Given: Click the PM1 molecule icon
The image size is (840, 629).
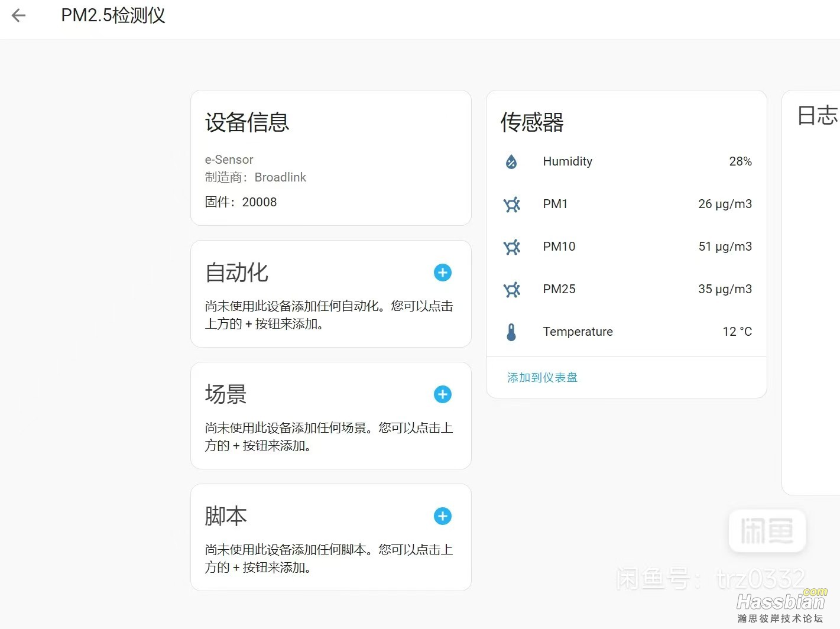Looking at the screenshot, I should [x=512, y=205].
